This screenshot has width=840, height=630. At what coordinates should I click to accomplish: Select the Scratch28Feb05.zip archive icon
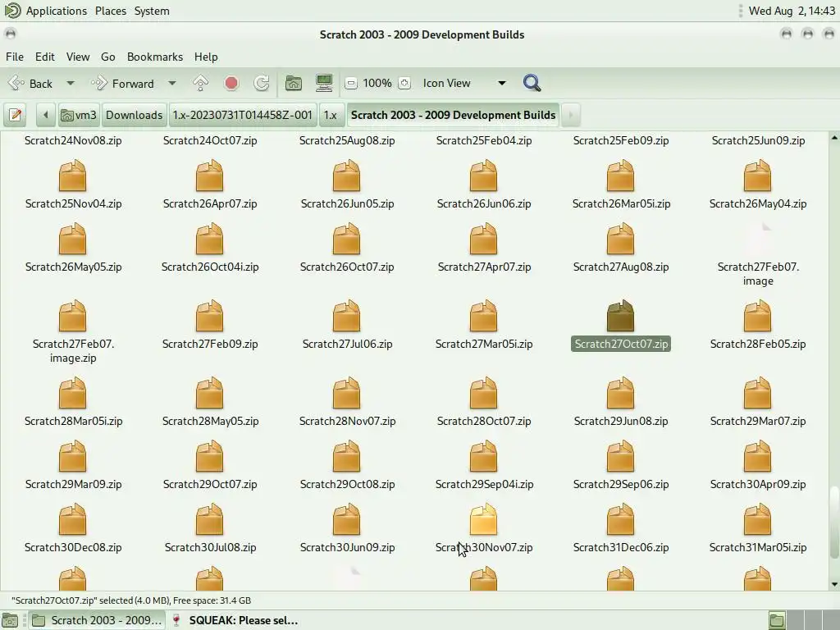pos(758,316)
